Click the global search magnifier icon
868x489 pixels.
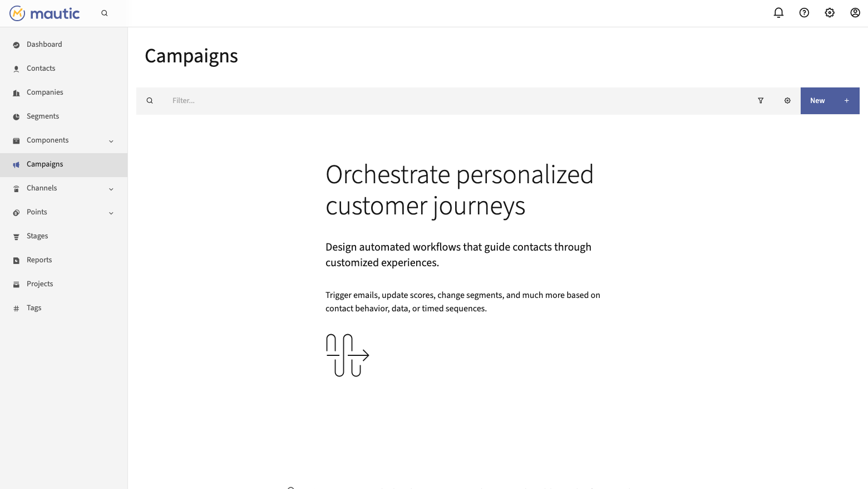point(104,13)
